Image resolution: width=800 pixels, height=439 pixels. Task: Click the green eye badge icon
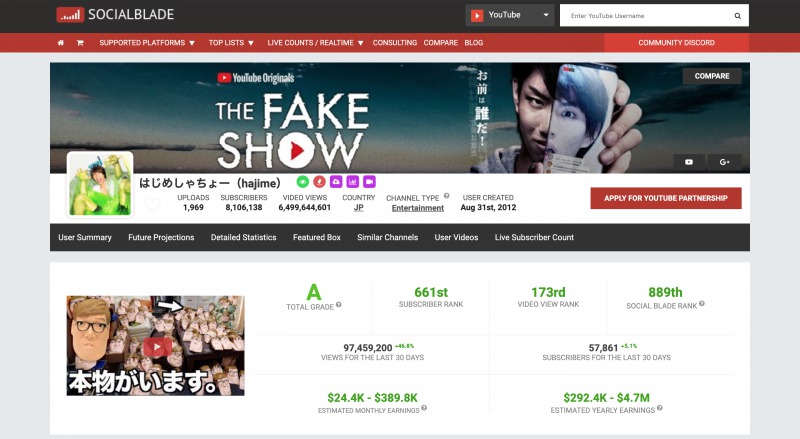coord(303,182)
